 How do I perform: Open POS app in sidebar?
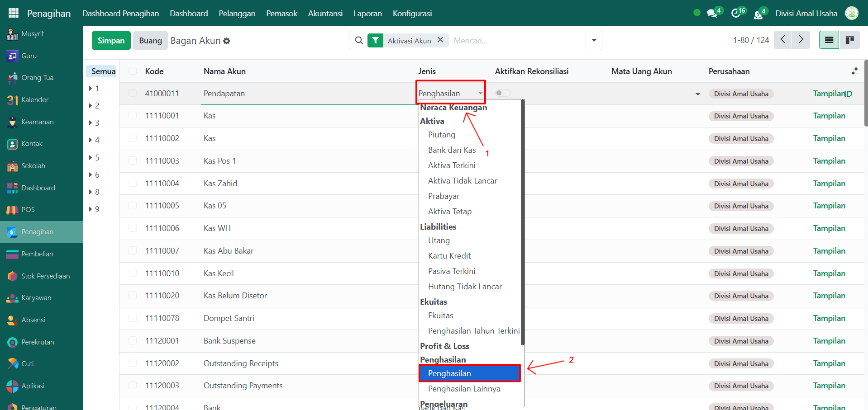coord(28,210)
